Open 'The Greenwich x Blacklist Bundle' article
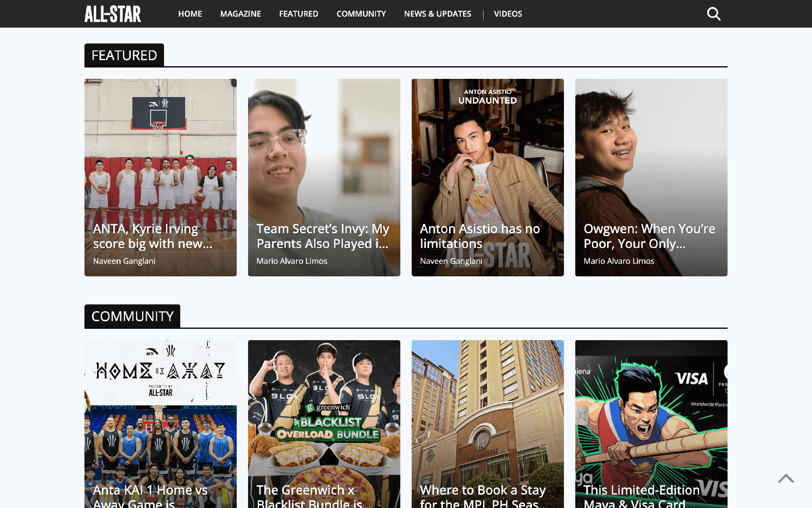812x508 pixels. click(314, 496)
